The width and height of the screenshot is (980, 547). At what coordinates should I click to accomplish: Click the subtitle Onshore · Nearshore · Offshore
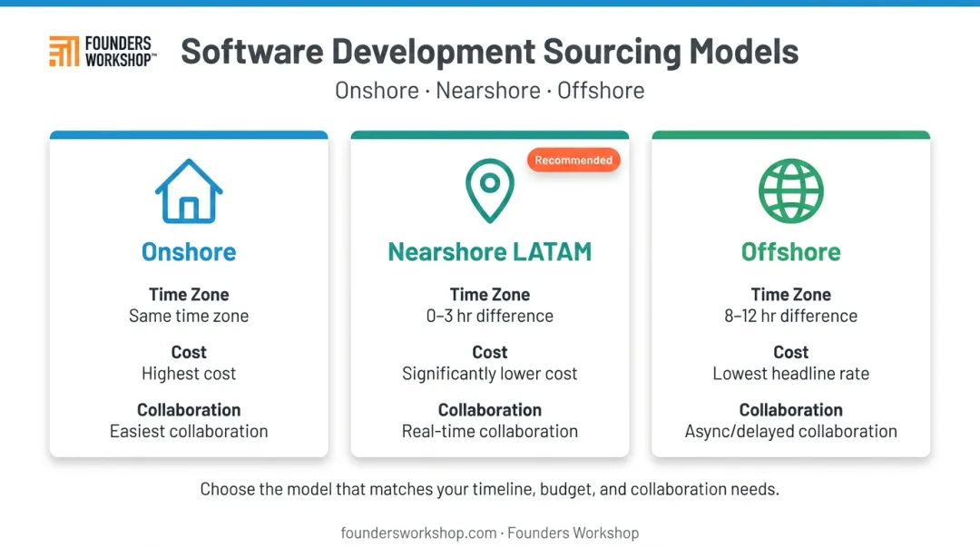(490, 91)
